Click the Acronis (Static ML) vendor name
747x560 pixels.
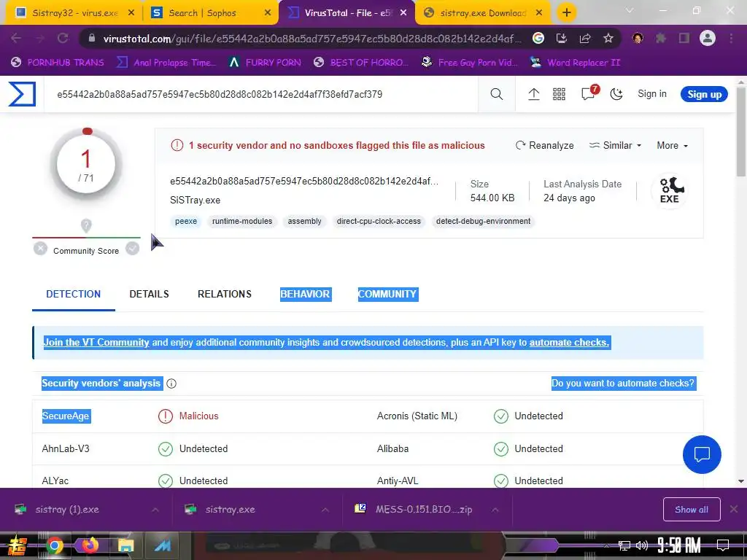point(417,416)
